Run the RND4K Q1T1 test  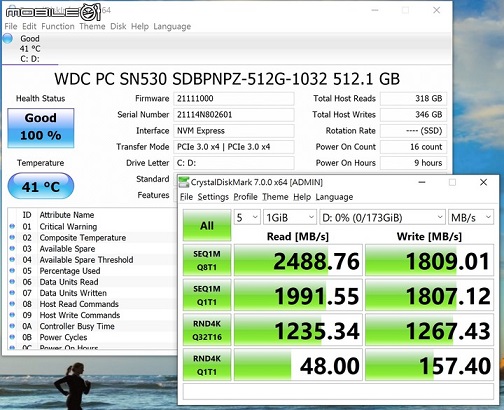tap(207, 365)
